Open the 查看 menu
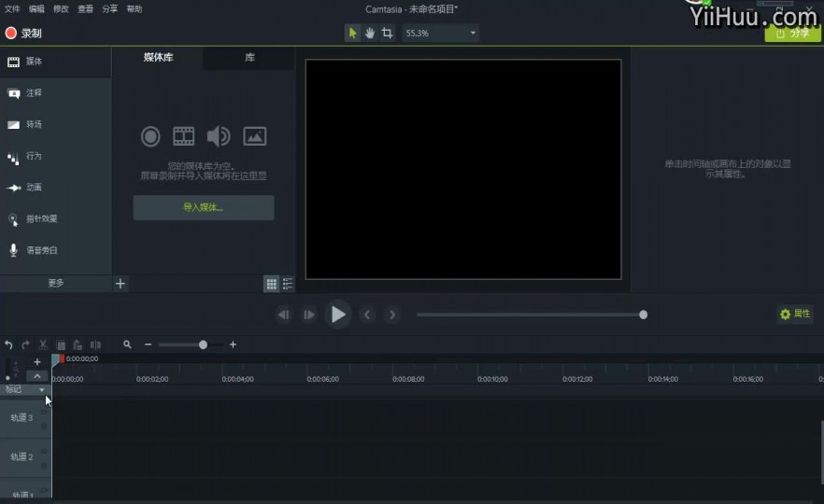 (86, 9)
